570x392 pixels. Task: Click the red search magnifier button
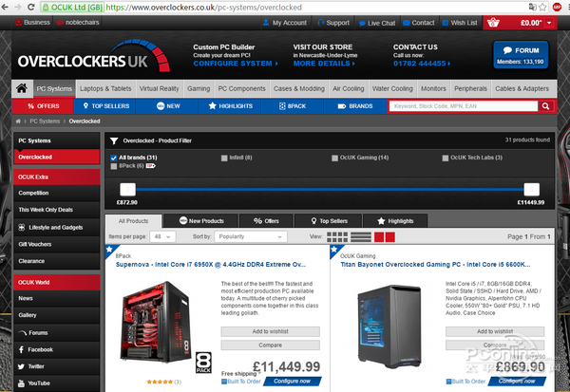(x=545, y=106)
